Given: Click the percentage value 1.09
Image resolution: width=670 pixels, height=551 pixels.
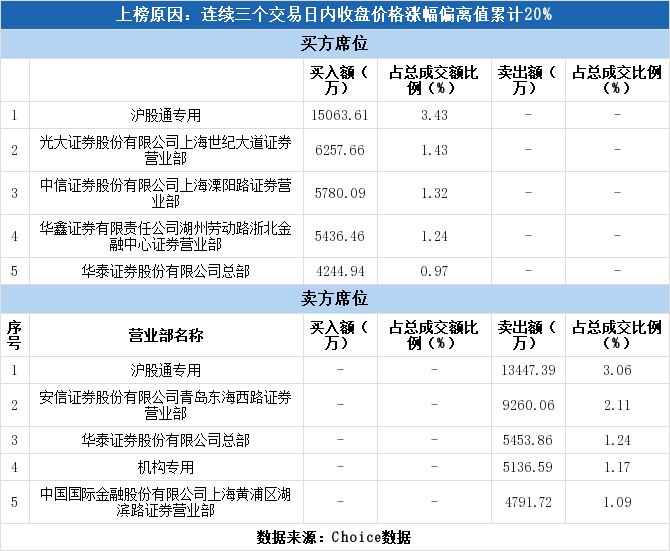Looking at the screenshot, I should (x=617, y=502).
